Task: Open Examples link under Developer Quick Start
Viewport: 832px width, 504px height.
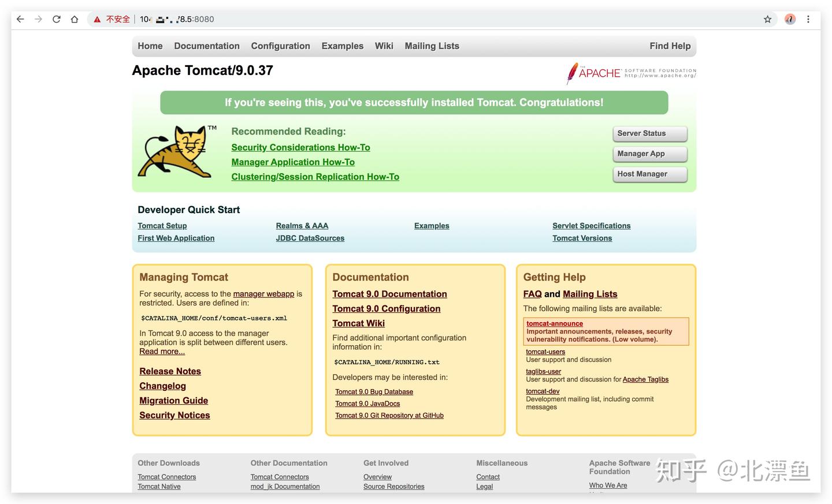Action: point(432,226)
